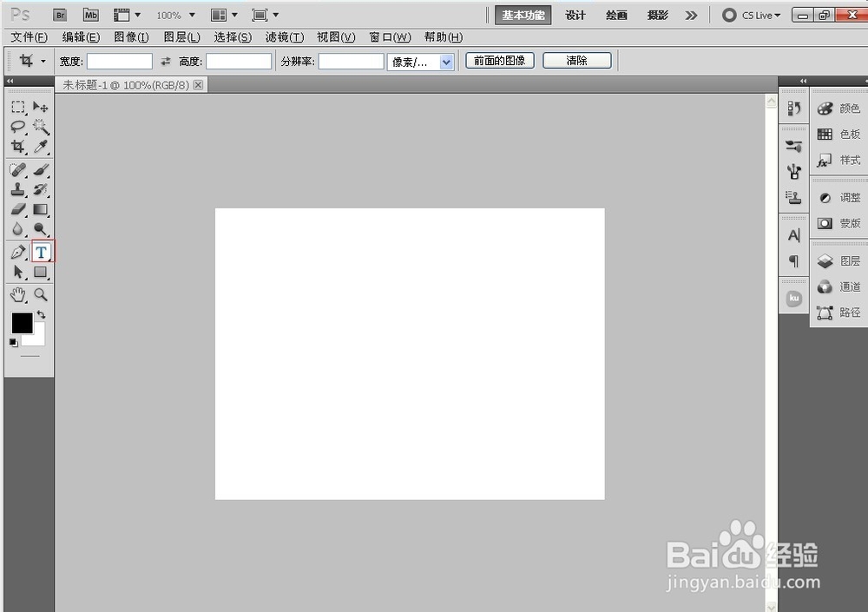Select the Move tool
This screenshot has width=868, height=612.
click(x=40, y=106)
